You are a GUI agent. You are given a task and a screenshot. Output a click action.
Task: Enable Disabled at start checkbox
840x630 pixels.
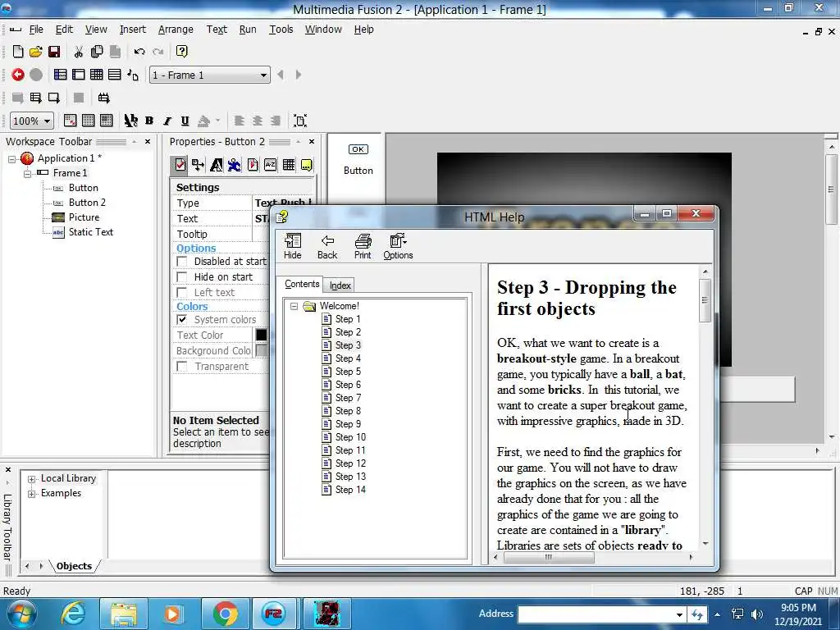pos(182,262)
